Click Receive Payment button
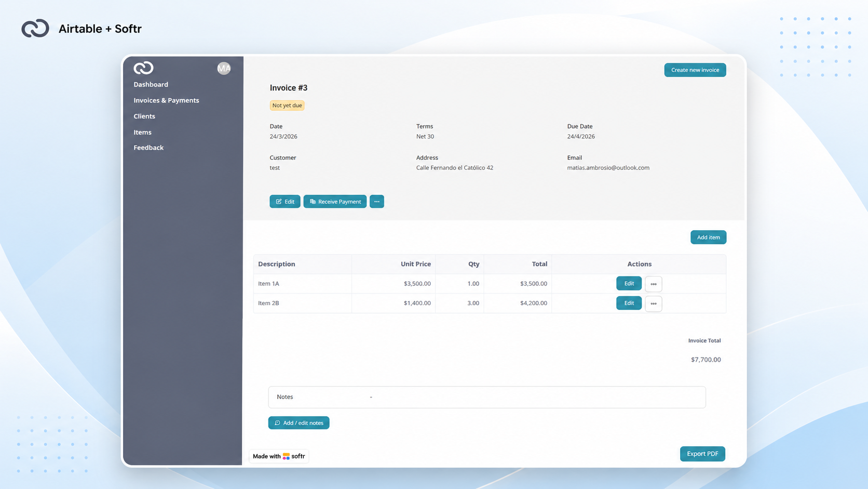Screen dimensions: 868x489 point(335,202)
